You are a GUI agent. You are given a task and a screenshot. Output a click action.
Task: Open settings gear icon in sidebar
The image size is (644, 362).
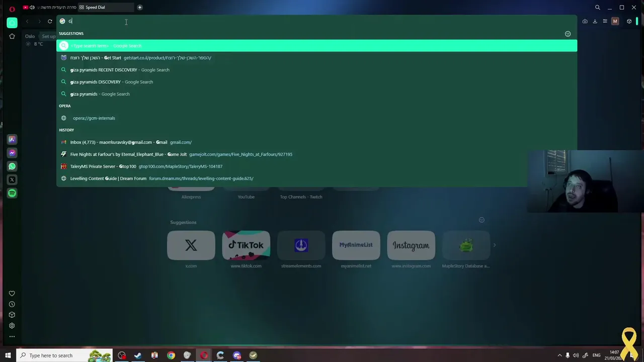(12, 326)
